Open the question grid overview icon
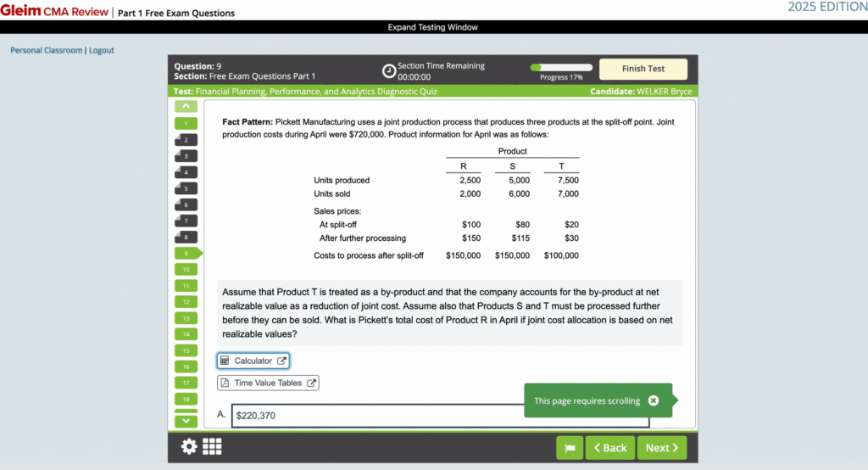The image size is (868, 470). [212, 447]
